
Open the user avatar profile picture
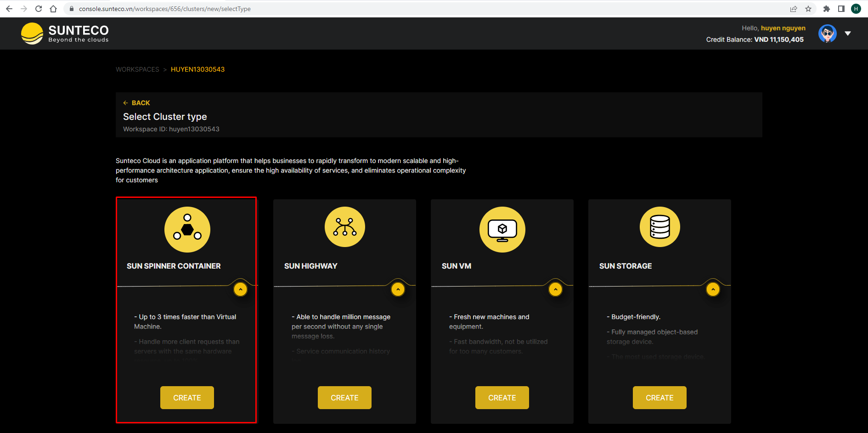click(827, 33)
